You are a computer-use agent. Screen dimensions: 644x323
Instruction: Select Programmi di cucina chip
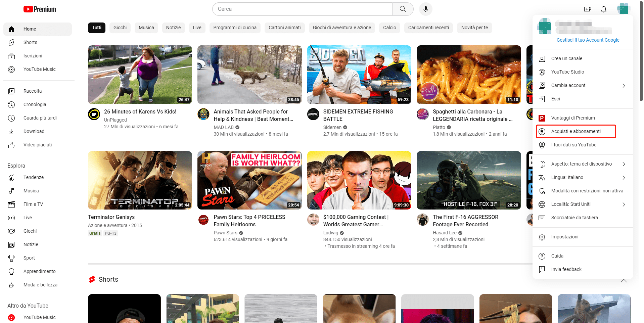pos(235,28)
